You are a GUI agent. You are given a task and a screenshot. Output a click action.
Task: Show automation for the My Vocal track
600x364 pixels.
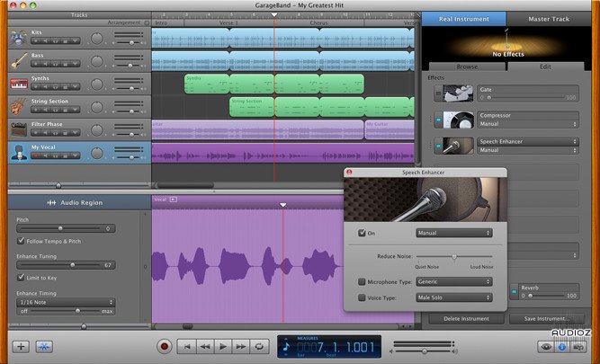(x=76, y=155)
